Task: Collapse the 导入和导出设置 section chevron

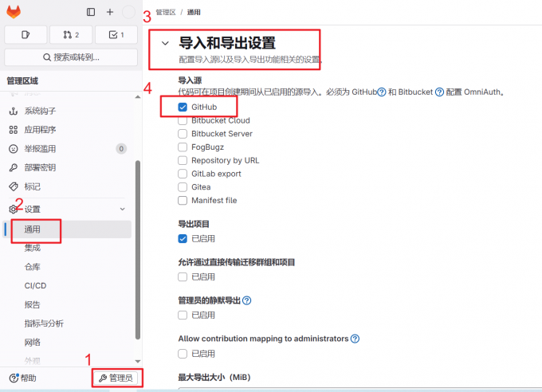Action: 165,43
